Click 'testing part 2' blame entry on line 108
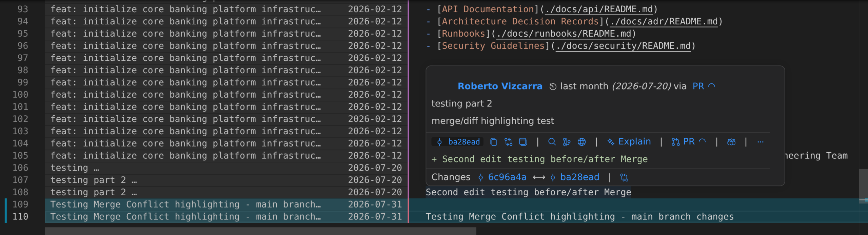The width and height of the screenshot is (868, 235). tap(226, 192)
